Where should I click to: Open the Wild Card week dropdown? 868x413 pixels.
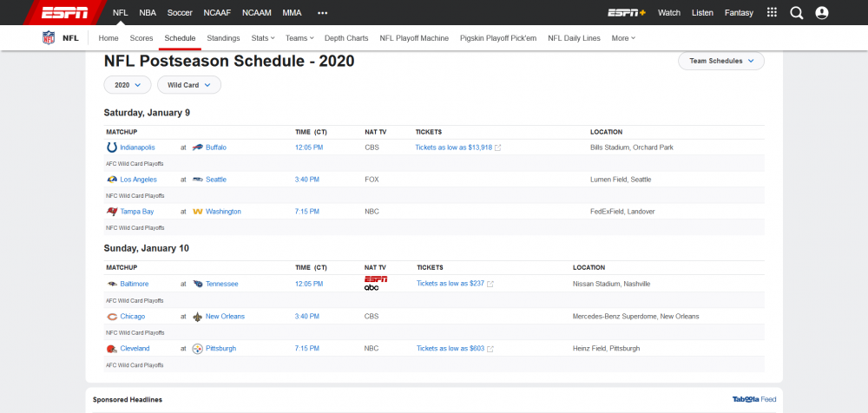point(189,85)
